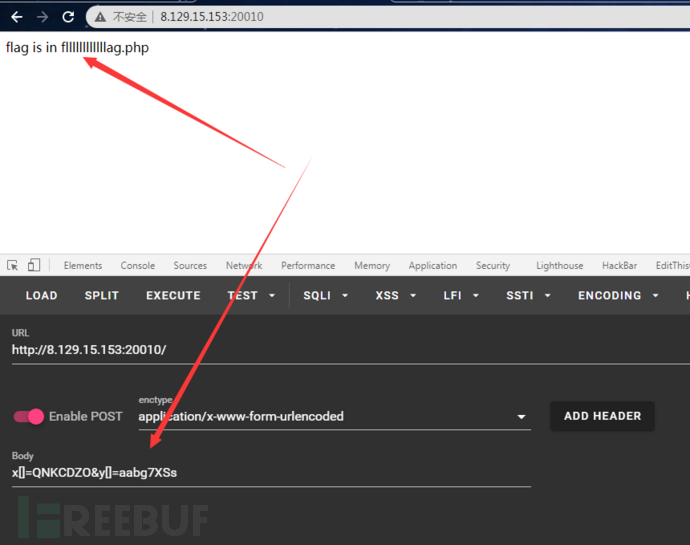Switch to the Elements tab
Screen dimensions: 690x545
(x=83, y=265)
